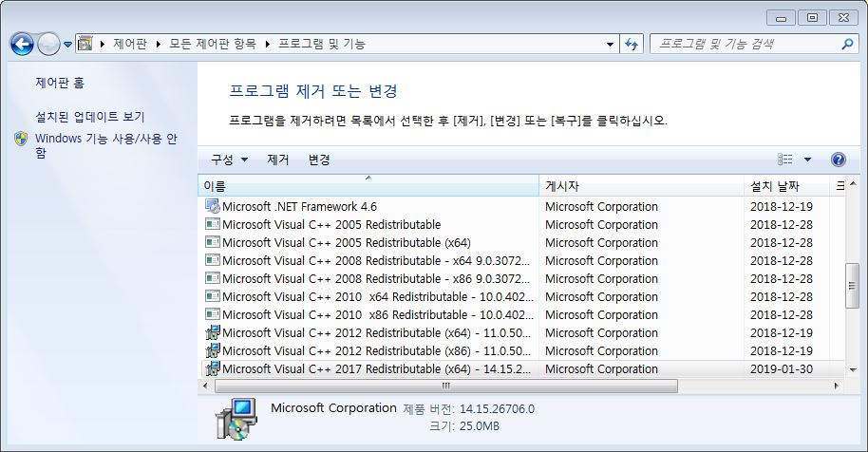This screenshot has width=868, height=452.
Task: Sort by the 설치 날짜 column header
Action: (x=787, y=186)
